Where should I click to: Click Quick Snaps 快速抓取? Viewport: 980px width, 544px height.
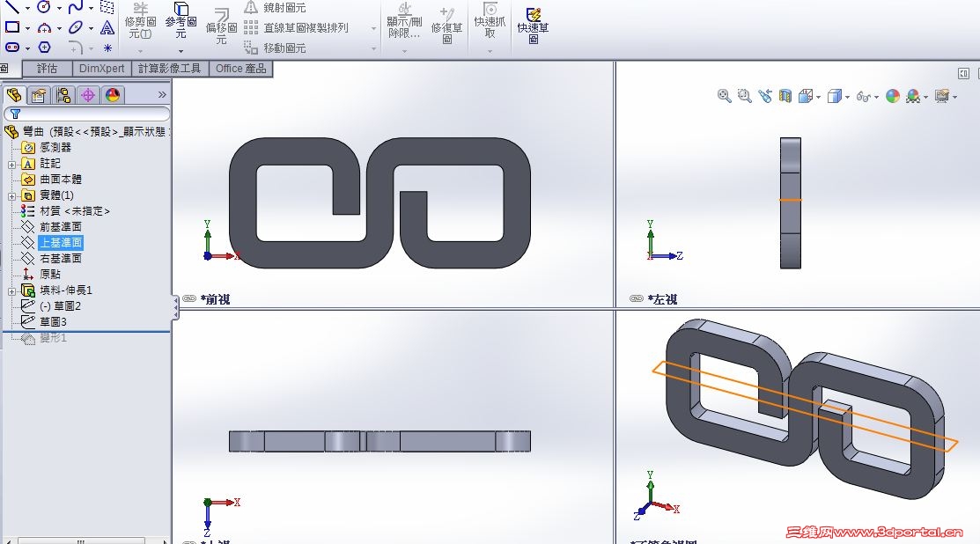click(490, 20)
